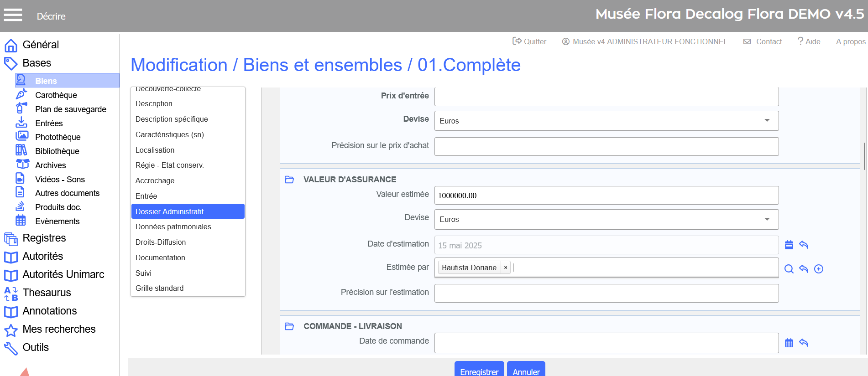Collapse VALEUR D'ASSURANCE section folder icon
Viewport: 868px width, 376px height.
[x=289, y=180]
